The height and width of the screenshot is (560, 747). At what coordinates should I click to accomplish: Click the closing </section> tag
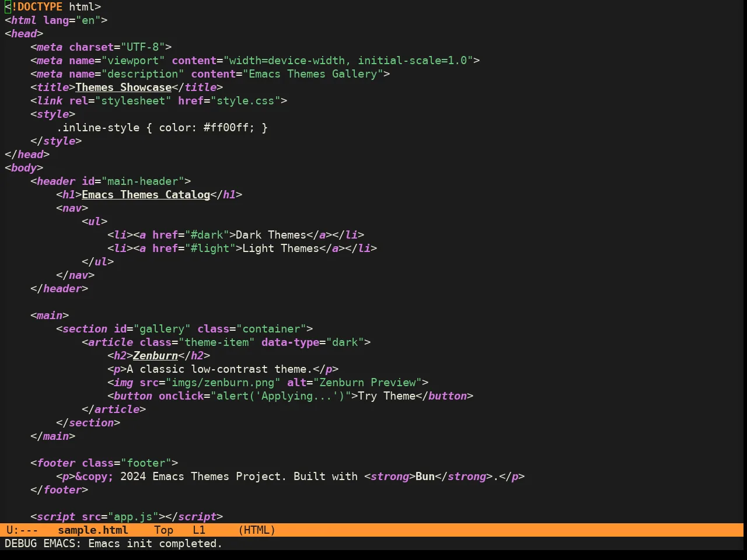click(x=88, y=423)
